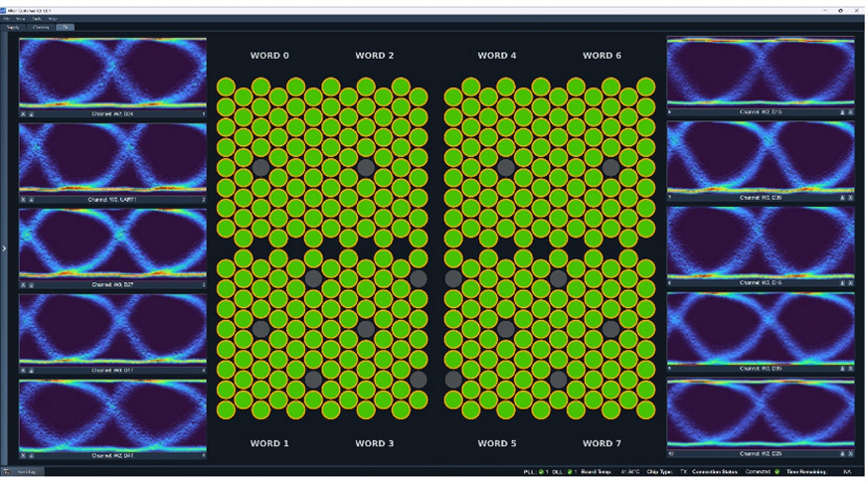This screenshot has height=488, width=868.
Task: Close eye diagram number 1 panel
Action: pyautogui.click(x=22, y=114)
